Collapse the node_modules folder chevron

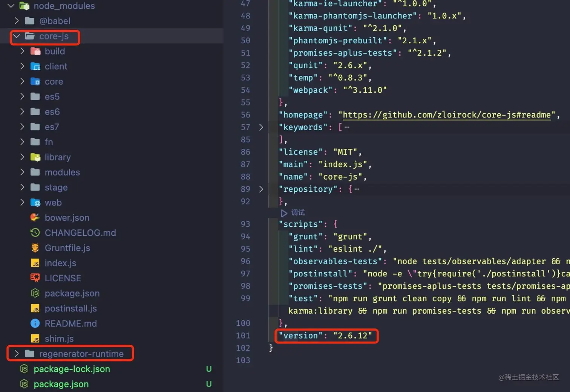click(x=11, y=6)
